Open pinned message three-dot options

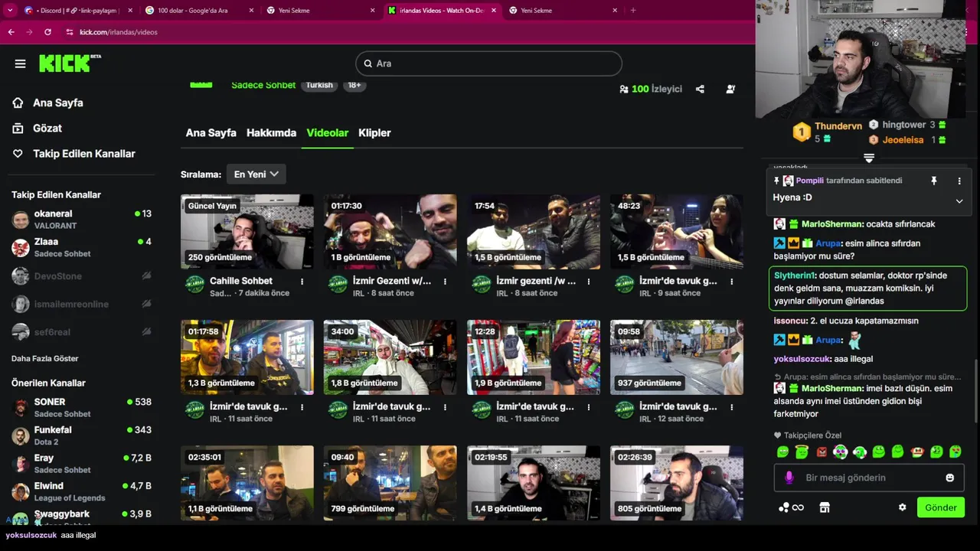tap(959, 181)
